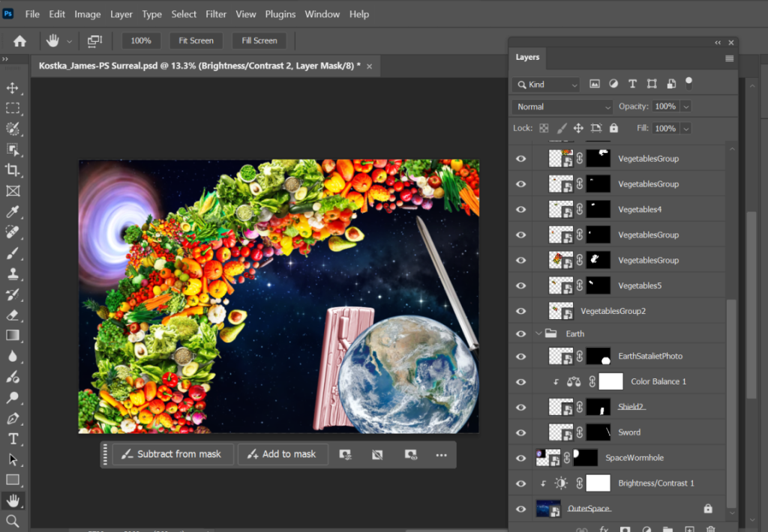Select the EarthSatalietPhoto layer mask thumbnail
Viewport: 768px width, 532px height.
pos(598,356)
